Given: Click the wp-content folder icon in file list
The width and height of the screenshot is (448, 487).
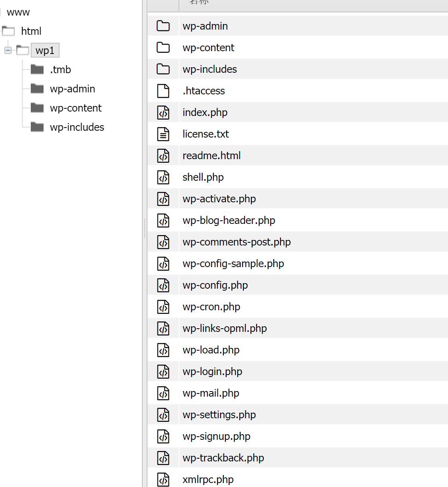Looking at the screenshot, I should (x=163, y=48).
